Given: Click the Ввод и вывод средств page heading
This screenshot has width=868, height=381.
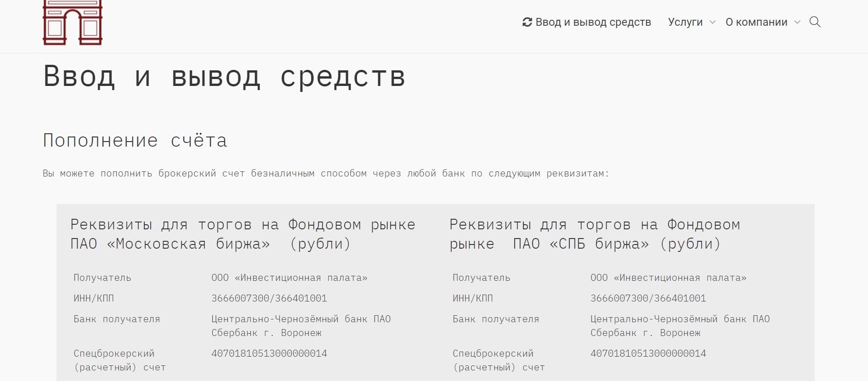Looking at the screenshot, I should click(224, 76).
